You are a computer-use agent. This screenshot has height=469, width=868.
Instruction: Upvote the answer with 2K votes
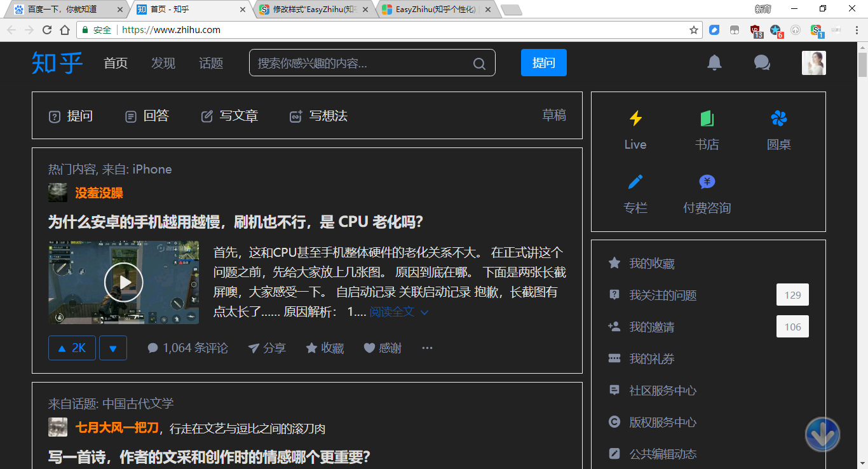pos(72,348)
